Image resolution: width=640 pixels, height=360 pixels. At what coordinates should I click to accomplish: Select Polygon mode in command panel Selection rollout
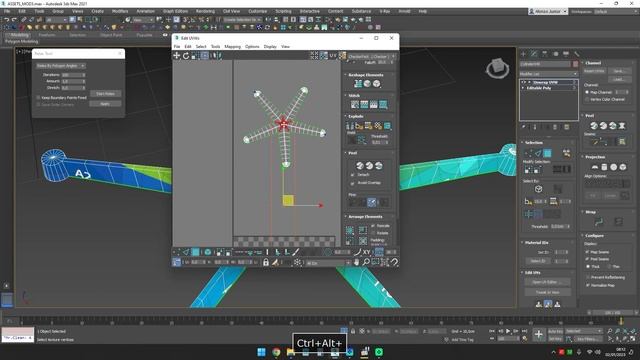tap(547, 153)
